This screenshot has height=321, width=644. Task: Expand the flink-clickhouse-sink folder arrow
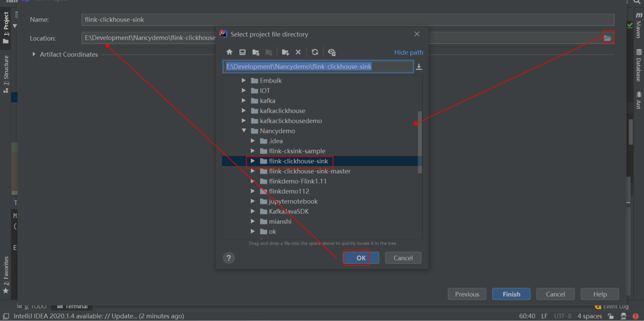tap(253, 161)
